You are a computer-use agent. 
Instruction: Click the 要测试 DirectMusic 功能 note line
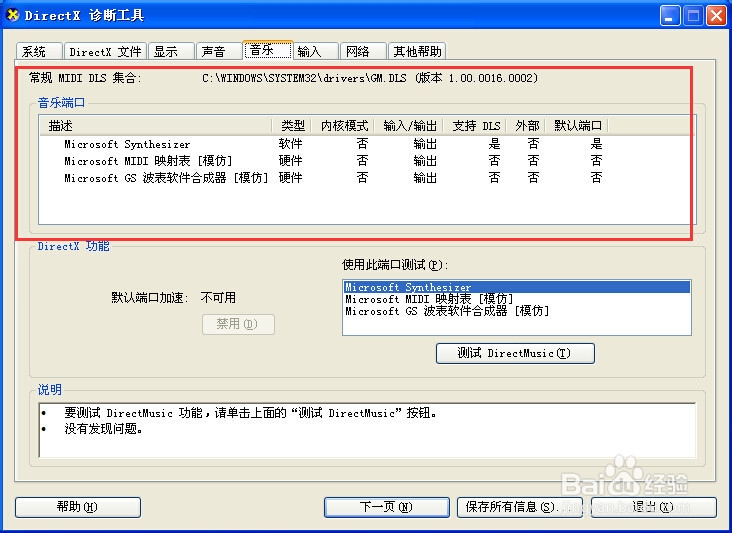point(250,413)
